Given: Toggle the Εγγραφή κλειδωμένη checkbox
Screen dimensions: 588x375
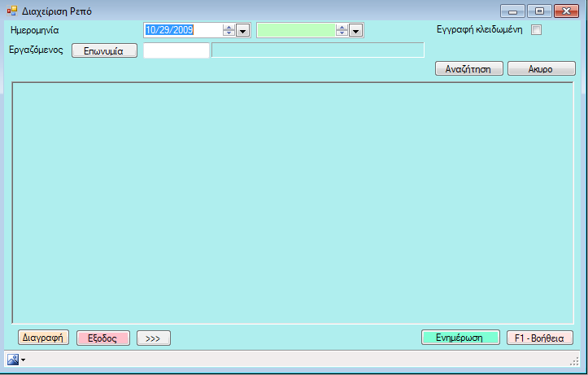Looking at the screenshot, I should [x=536, y=30].
